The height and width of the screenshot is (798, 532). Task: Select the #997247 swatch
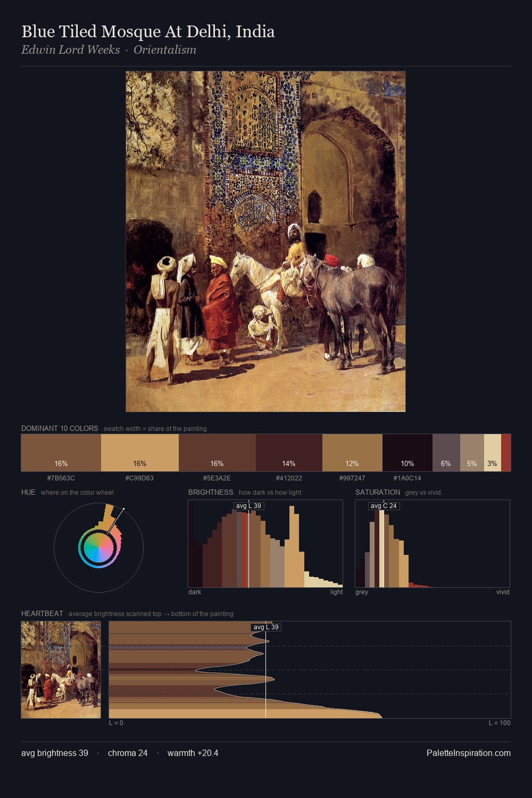352,453
